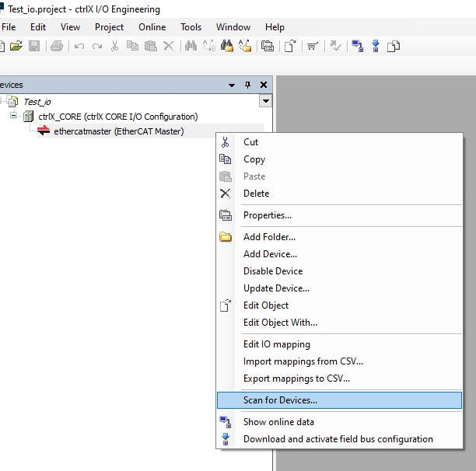Select Edit Object With... entry
This screenshot has width=476, height=471.
tap(339, 322)
